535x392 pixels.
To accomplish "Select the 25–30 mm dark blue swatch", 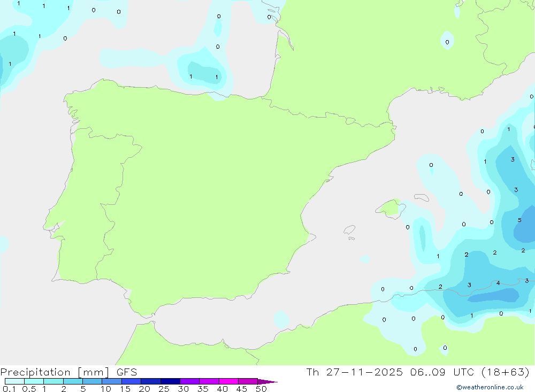I will pos(170,381).
